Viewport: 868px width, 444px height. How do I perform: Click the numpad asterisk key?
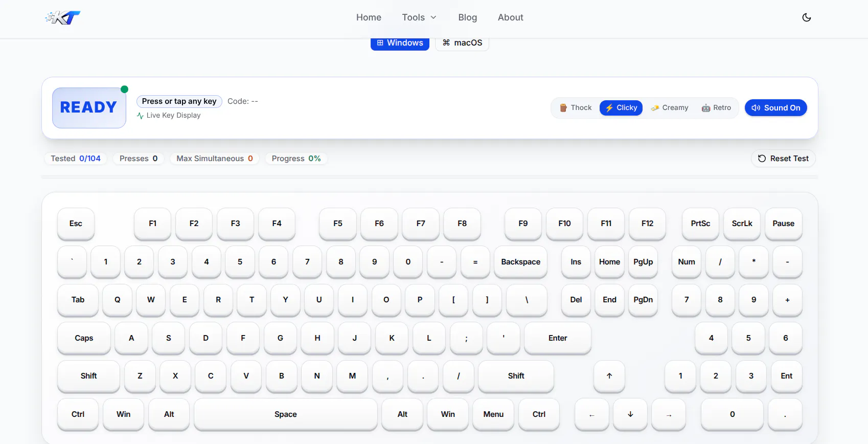click(x=753, y=262)
